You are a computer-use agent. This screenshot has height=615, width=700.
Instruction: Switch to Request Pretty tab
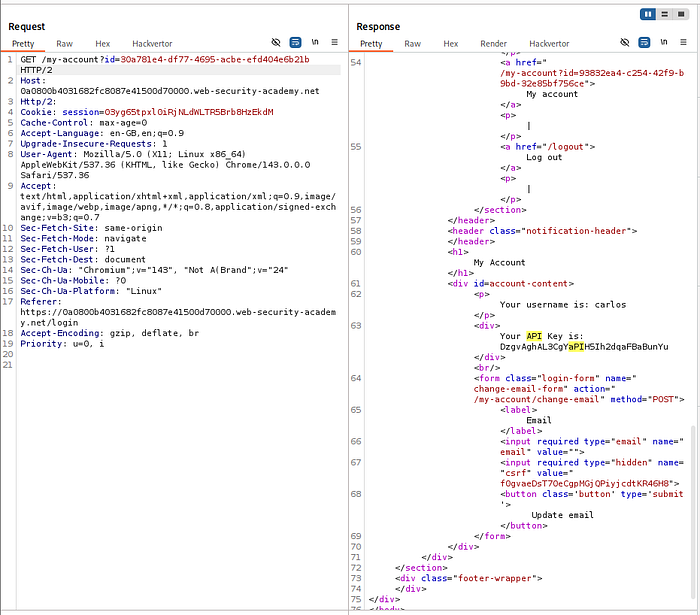tap(23, 44)
